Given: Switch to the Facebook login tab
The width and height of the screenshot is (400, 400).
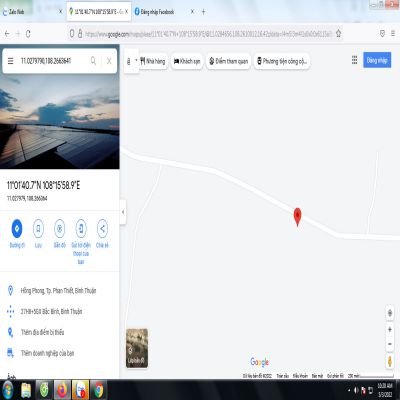Looking at the screenshot, I should 158,12.
